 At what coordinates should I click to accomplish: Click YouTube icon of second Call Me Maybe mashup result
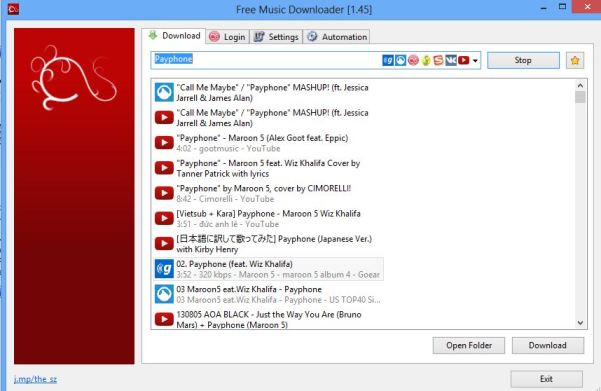coord(164,117)
